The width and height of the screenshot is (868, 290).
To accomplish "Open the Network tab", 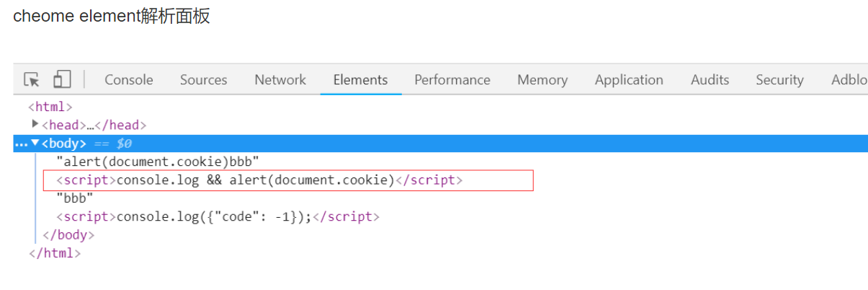I will pos(280,80).
